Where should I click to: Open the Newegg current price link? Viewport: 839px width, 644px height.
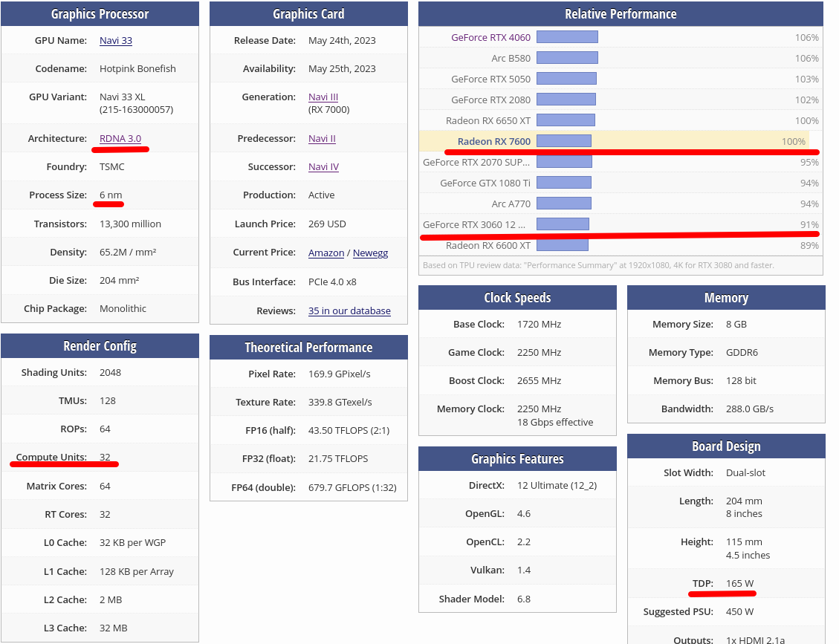370,253
